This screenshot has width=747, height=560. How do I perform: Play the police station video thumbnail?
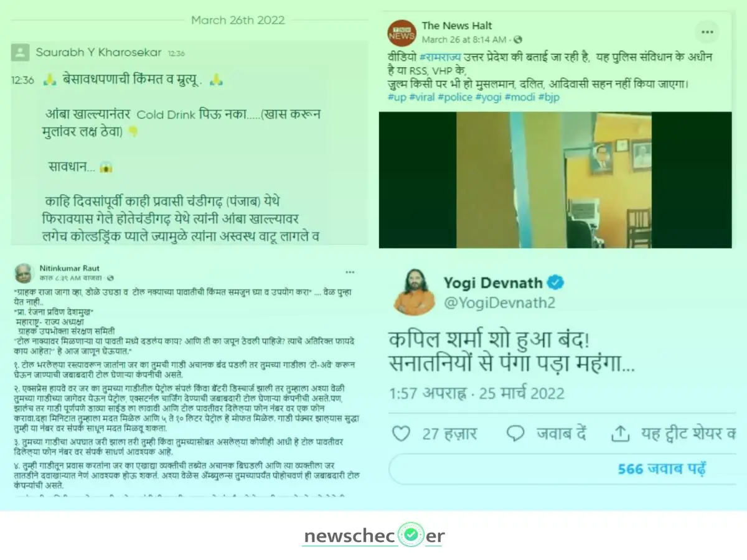[555, 180]
